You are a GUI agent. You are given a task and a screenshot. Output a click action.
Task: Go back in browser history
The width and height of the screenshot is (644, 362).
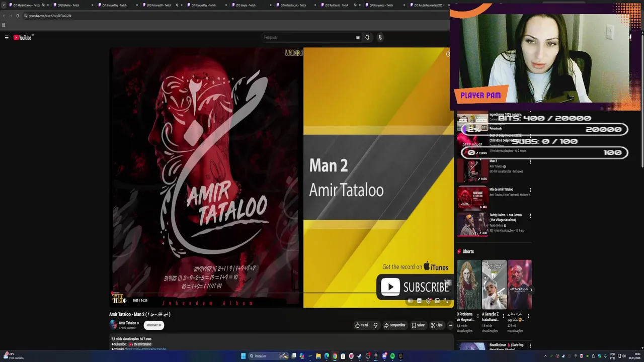(x=5, y=16)
